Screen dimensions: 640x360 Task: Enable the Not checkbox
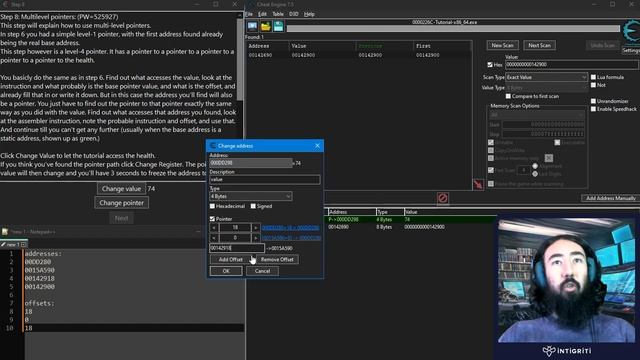click(593, 85)
